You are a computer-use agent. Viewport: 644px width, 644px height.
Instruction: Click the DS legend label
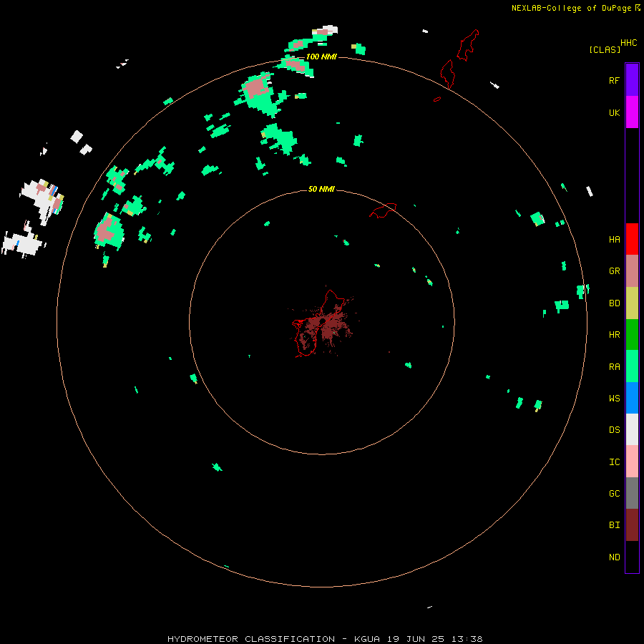[614, 430]
